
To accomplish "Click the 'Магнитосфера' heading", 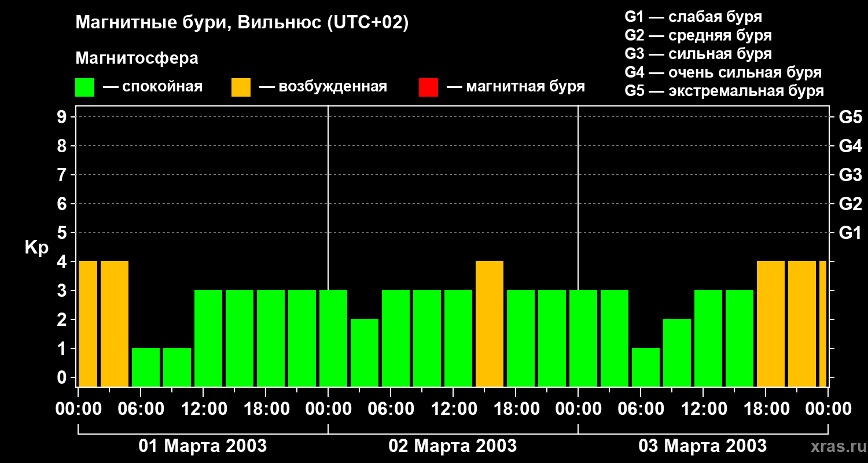I will [137, 58].
